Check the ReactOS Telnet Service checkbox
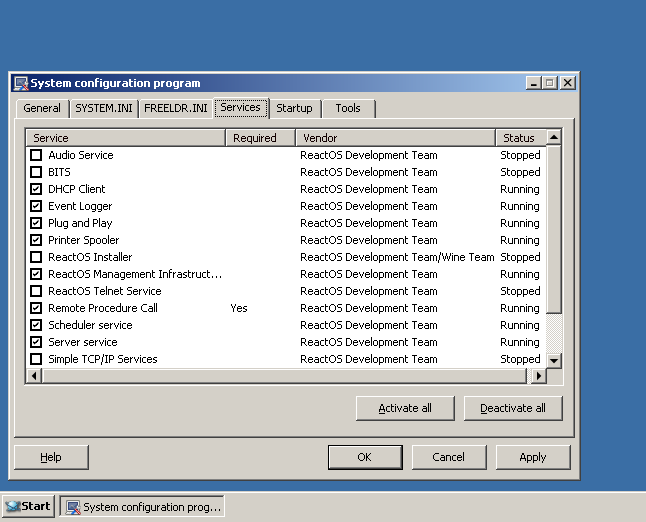The image size is (646, 522). click(x=36, y=291)
